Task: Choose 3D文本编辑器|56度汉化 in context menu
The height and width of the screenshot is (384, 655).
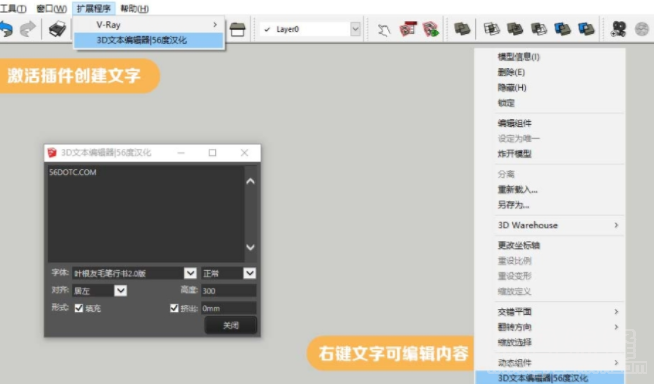Action: (x=550, y=378)
